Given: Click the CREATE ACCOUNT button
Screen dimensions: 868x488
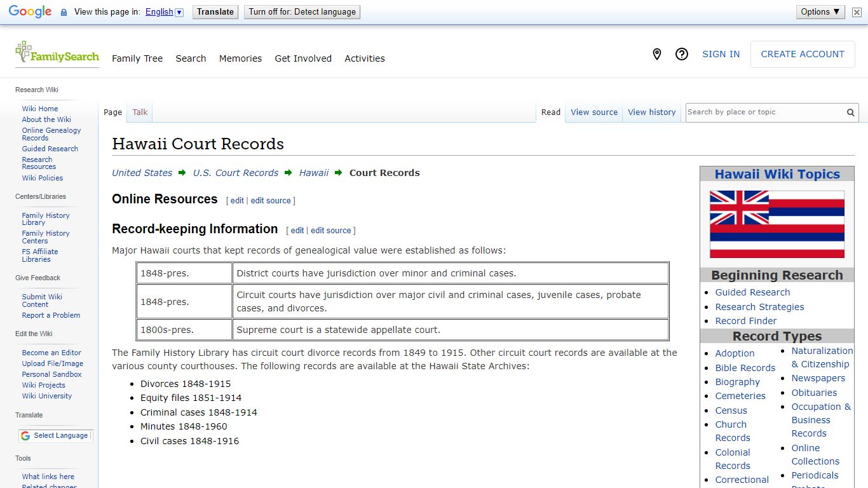Looking at the screenshot, I should coord(803,55).
